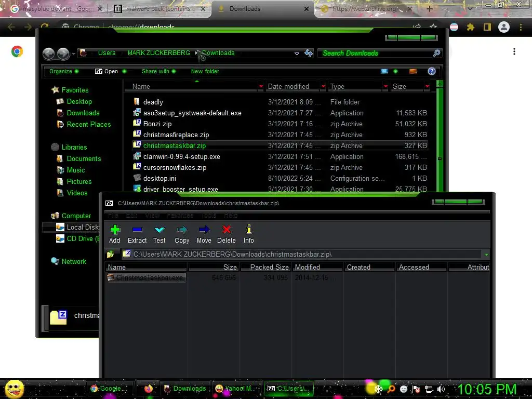532x399 pixels.
Task: Click the smiley Start button
Action: pyautogui.click(x=15, y=389)
